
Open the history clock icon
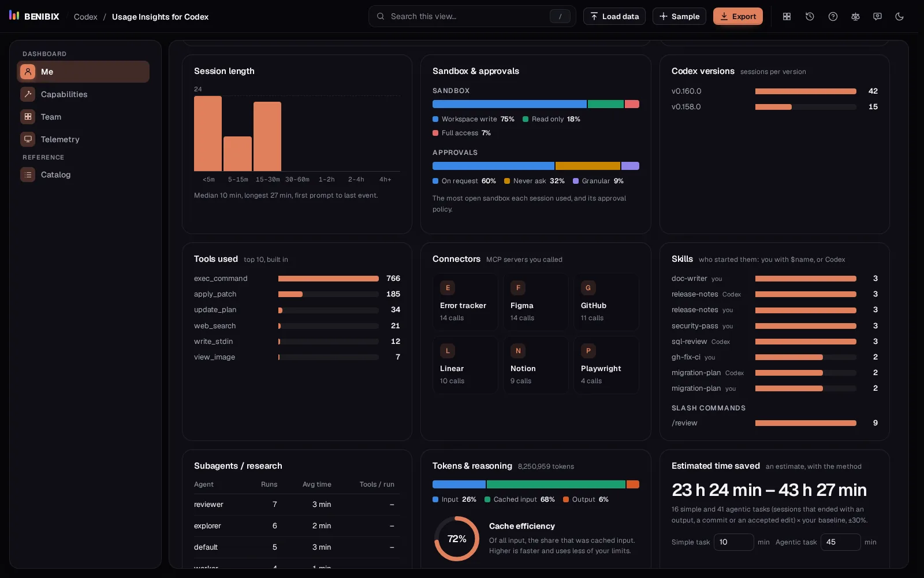tap(810, 16)
